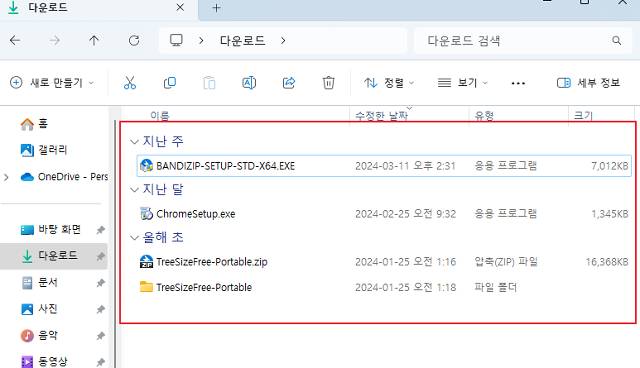This screenshot has width=640, height=368.
Task: Cut the selected item with scissors icon
Action: click(130, 83)
